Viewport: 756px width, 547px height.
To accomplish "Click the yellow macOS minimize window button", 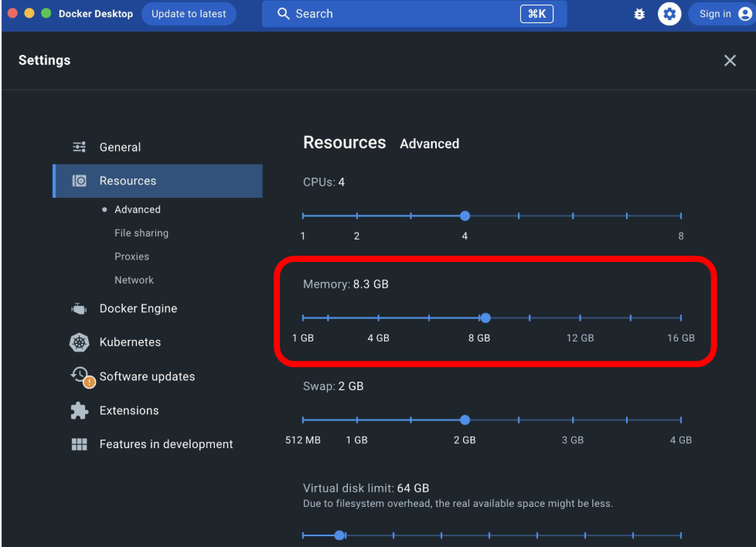I will [29, 13].
